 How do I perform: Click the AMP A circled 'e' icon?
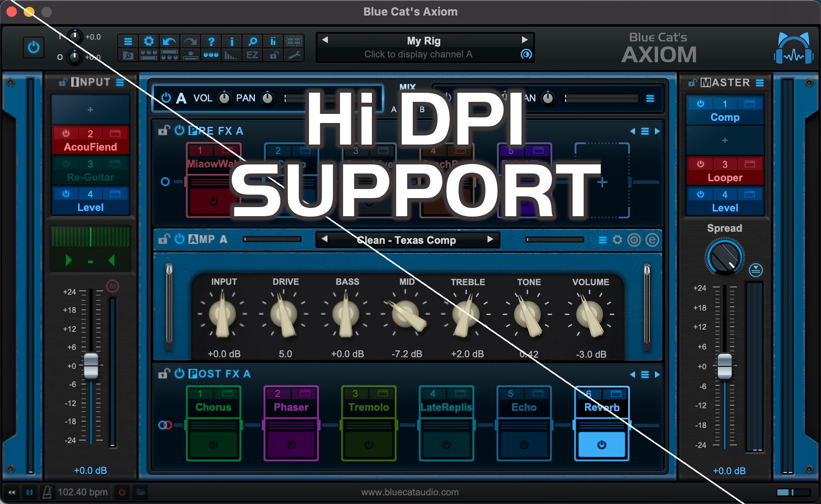pyautogui.click(x=652, y=239)
